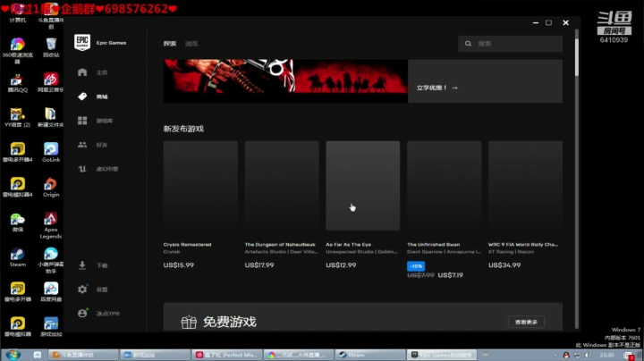This screenshot has width=644, height=361.
Task: Click the GoLink desktop icon
Action: tap(51, 149)
